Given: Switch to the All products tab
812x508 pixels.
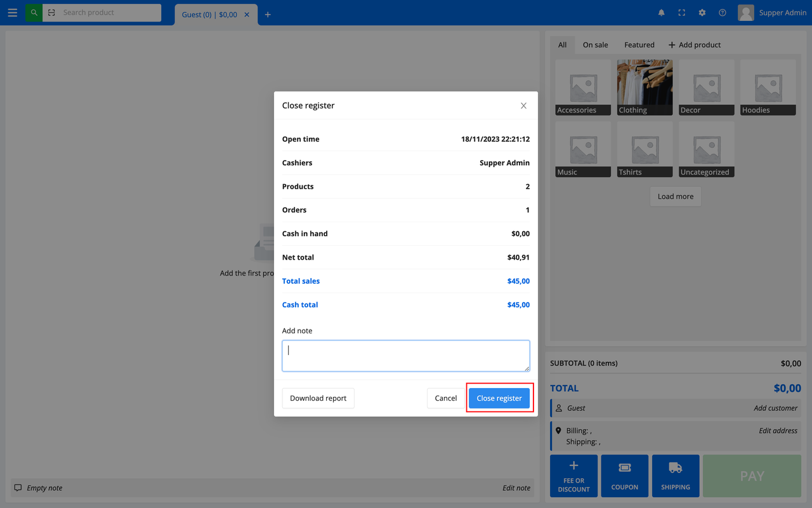Looking at the screenshot, I should click(x=563, y=44).
